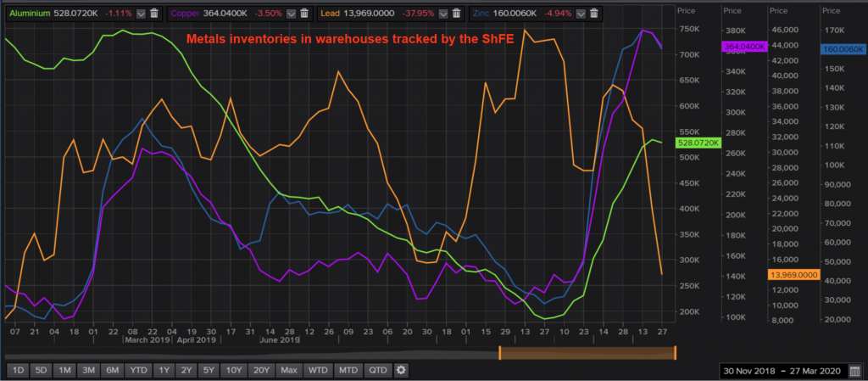The height and width of the screenshot is (381, 868).
Task: Delete the Zinc series with trash icon
Action: [594, 14]
